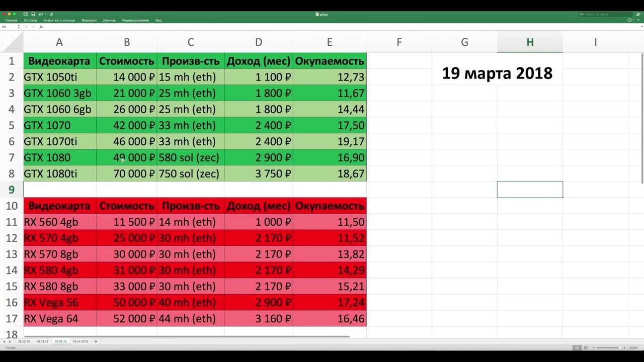
Task: Open the Вид ribbon tab
Action: point(158,21)
